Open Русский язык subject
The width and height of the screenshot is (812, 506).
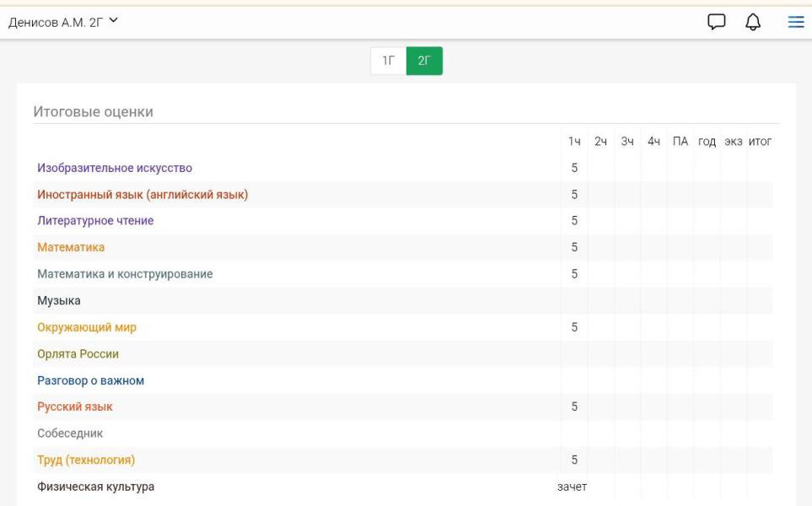75,406
